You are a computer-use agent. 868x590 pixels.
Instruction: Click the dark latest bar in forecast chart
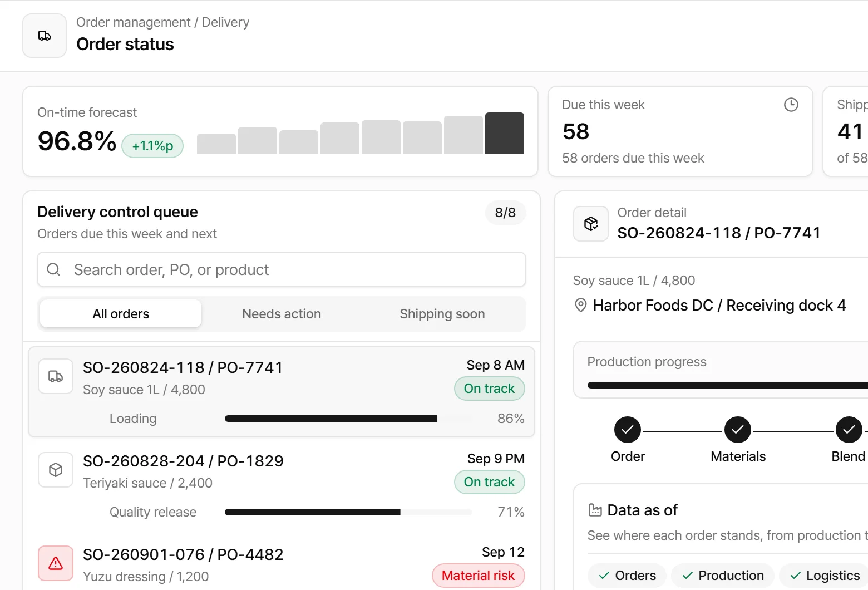[505, 133]
